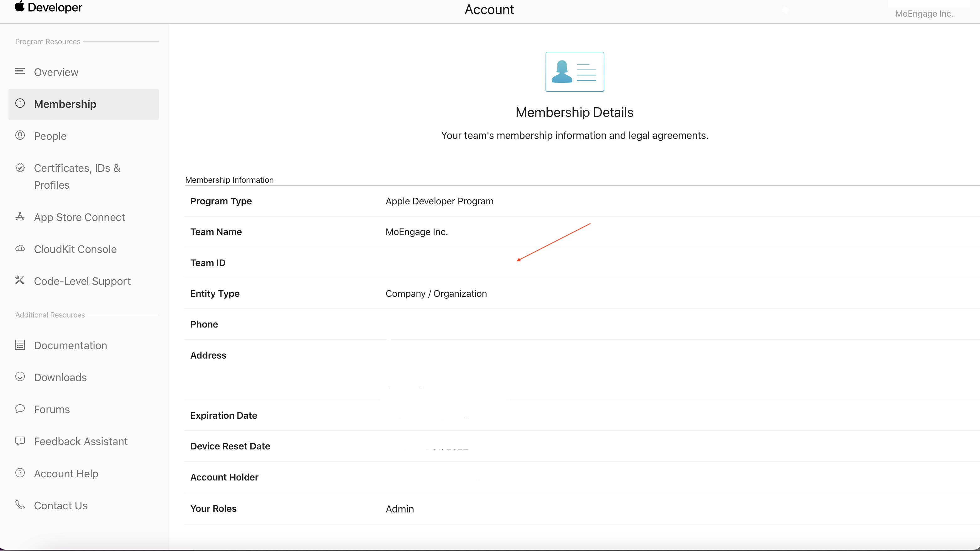
Task: Click the Membership info icon
Action: (20, 103)
